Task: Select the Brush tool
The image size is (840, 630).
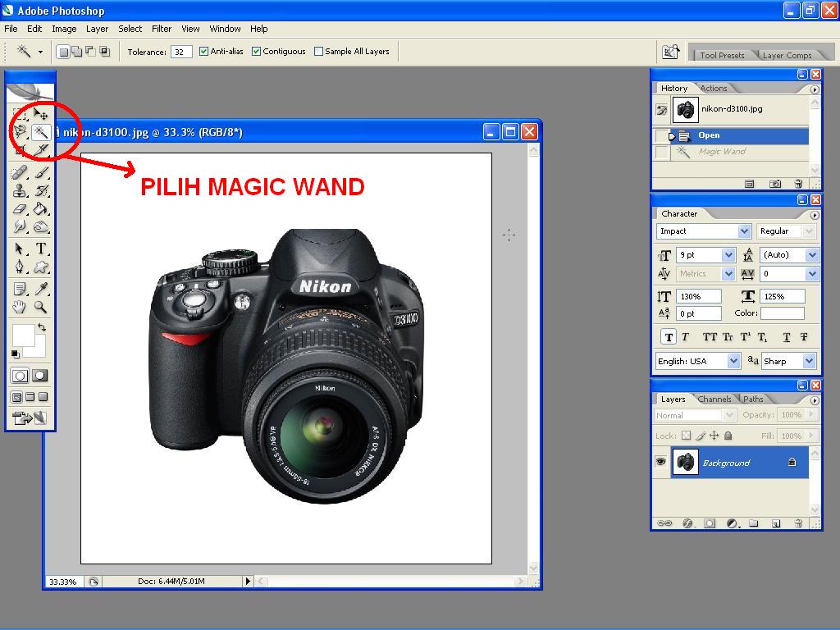Action: (41, 172)
